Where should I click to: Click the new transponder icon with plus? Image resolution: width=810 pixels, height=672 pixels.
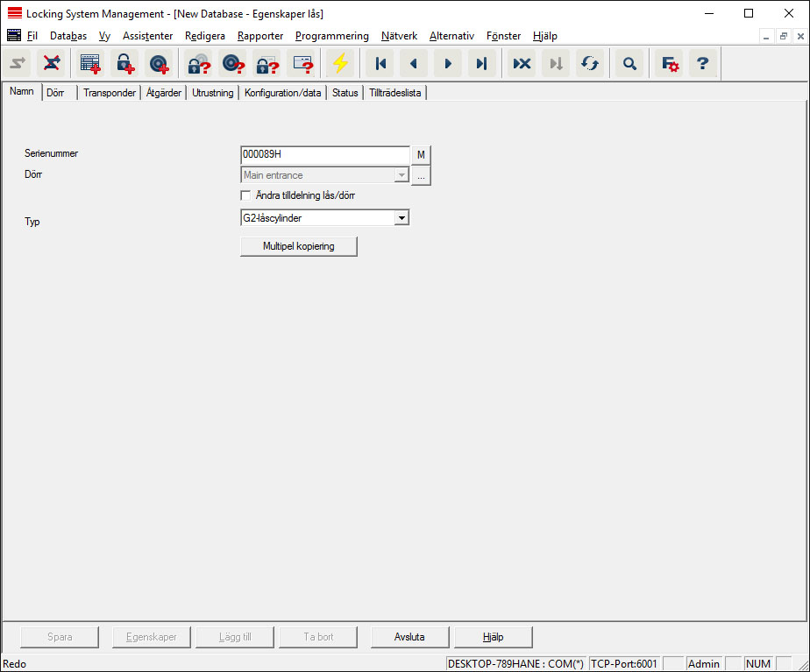coord(159,64)
